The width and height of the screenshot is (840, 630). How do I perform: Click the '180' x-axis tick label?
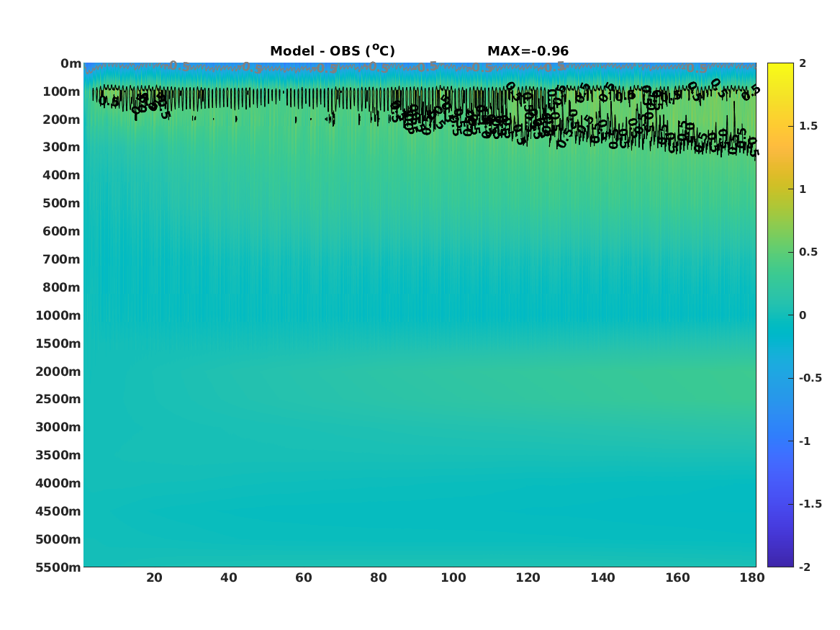pos(752,577)
